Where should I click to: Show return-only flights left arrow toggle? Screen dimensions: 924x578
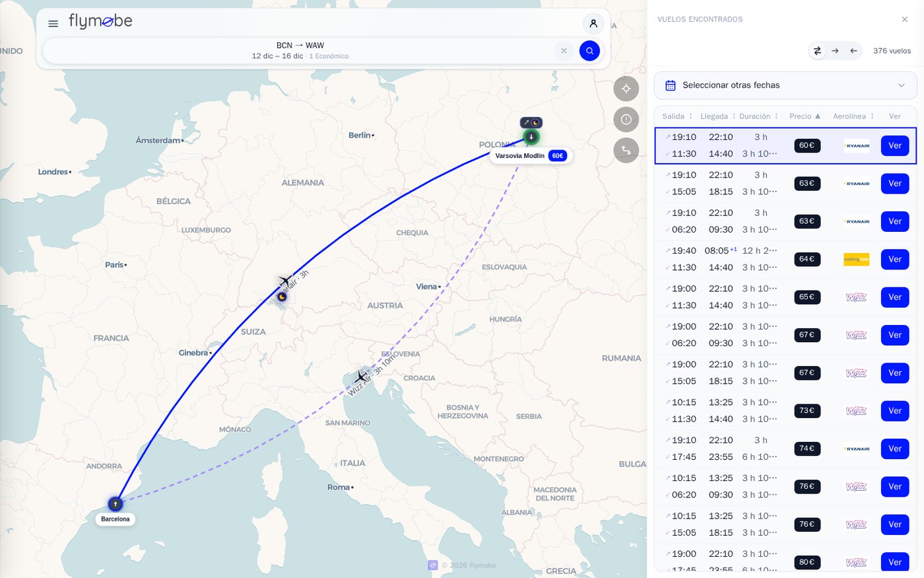click(854, 51)
